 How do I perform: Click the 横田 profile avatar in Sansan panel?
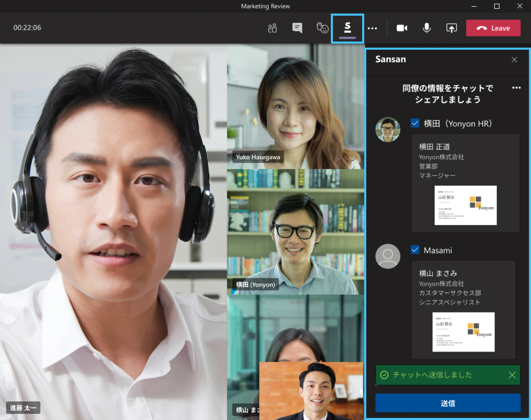(x=388, y=130)
